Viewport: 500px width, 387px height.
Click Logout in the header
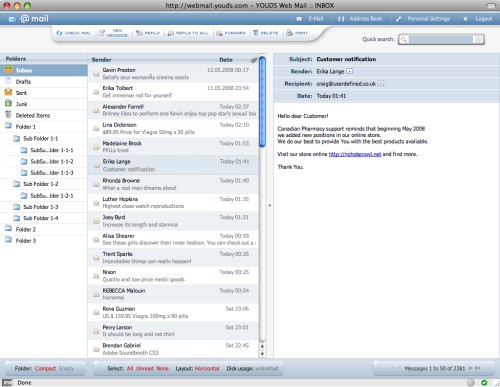coord(478,19)
